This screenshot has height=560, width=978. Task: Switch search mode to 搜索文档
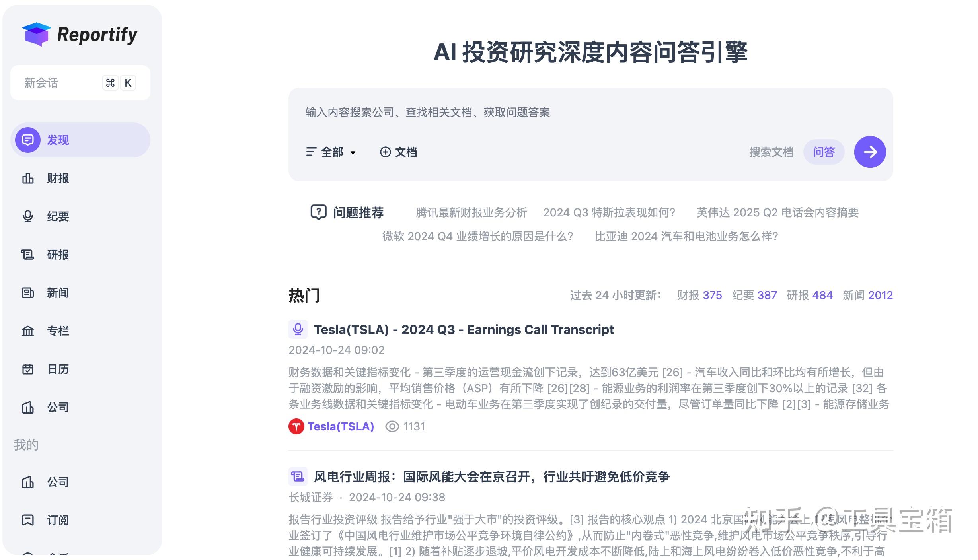[771, 152]
